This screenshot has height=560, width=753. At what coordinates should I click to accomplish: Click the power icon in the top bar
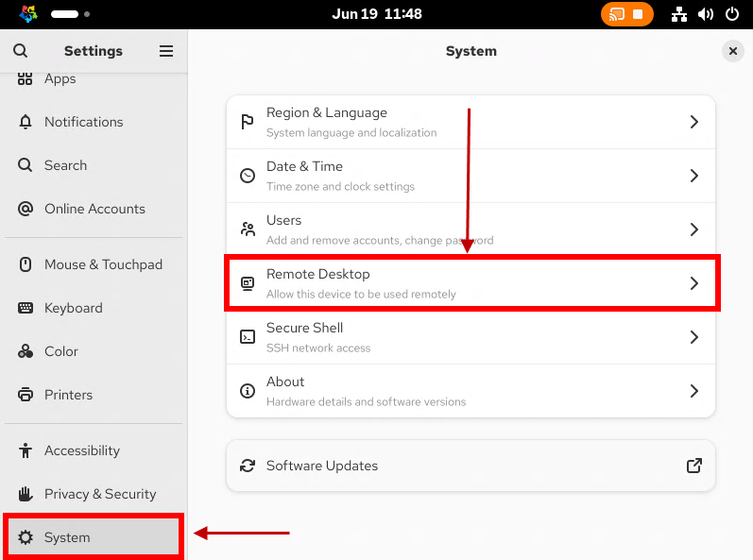[732, 14]
